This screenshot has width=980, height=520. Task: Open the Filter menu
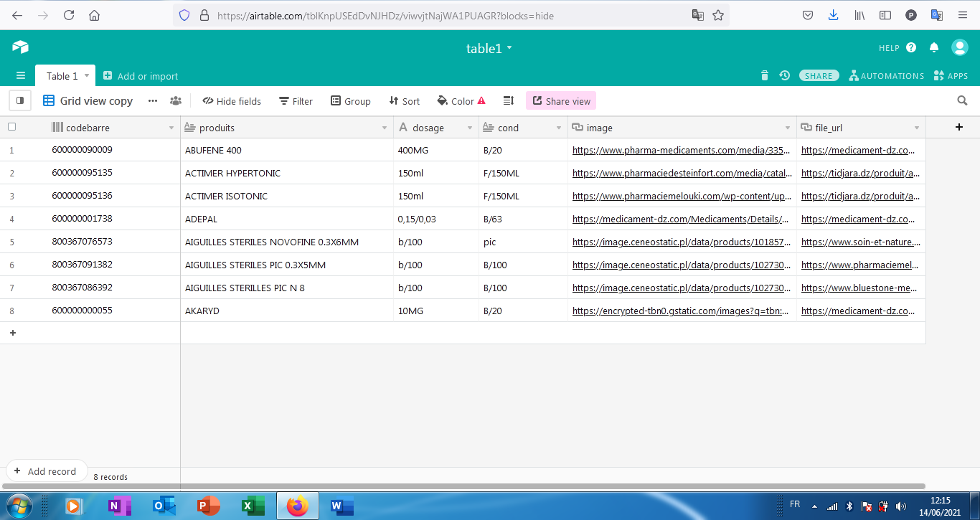click(x=296, y=101)
